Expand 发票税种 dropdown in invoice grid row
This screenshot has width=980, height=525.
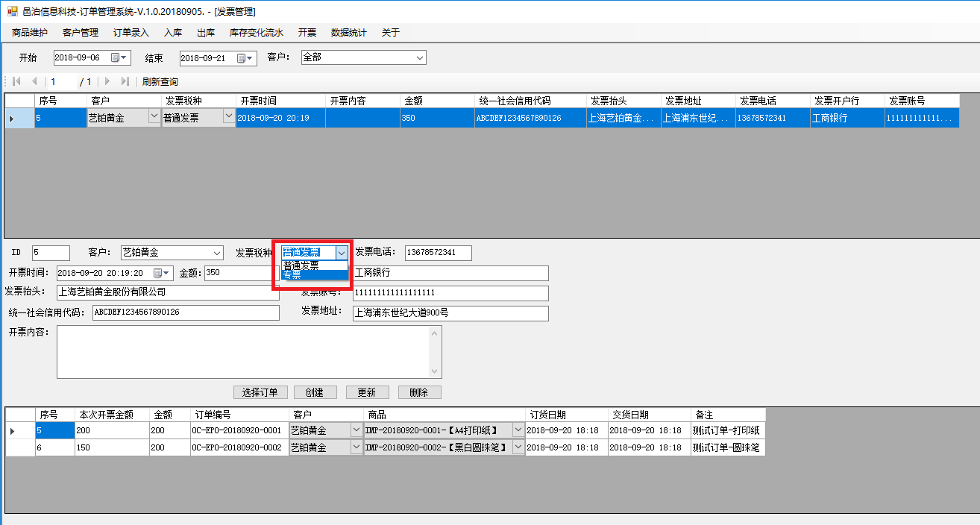[229, 117]
